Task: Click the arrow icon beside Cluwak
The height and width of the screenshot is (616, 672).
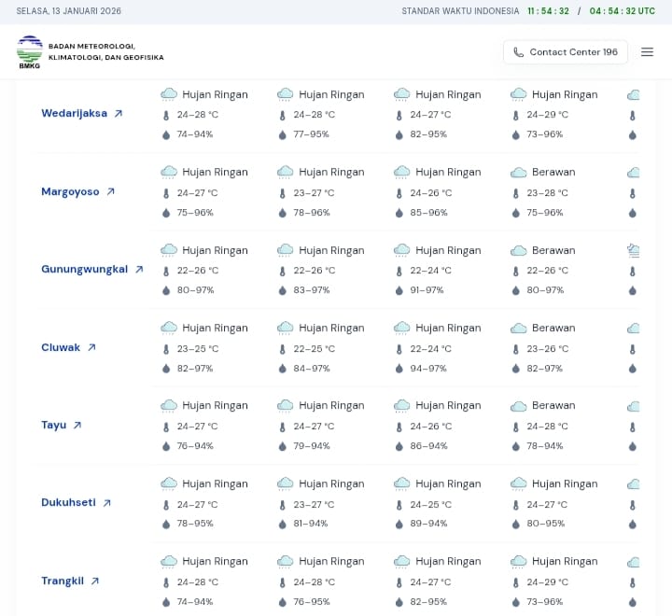Action: click(91, 347)
